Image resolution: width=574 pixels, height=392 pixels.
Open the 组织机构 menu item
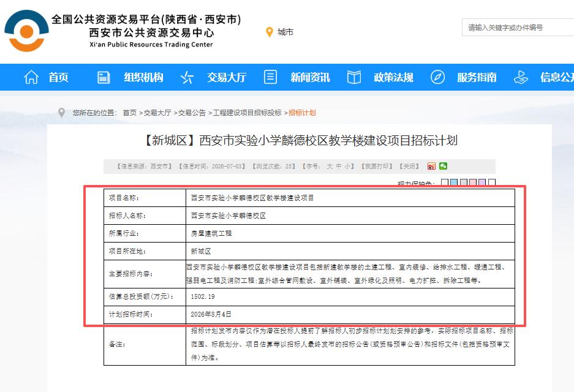click(x=143, y=77)
